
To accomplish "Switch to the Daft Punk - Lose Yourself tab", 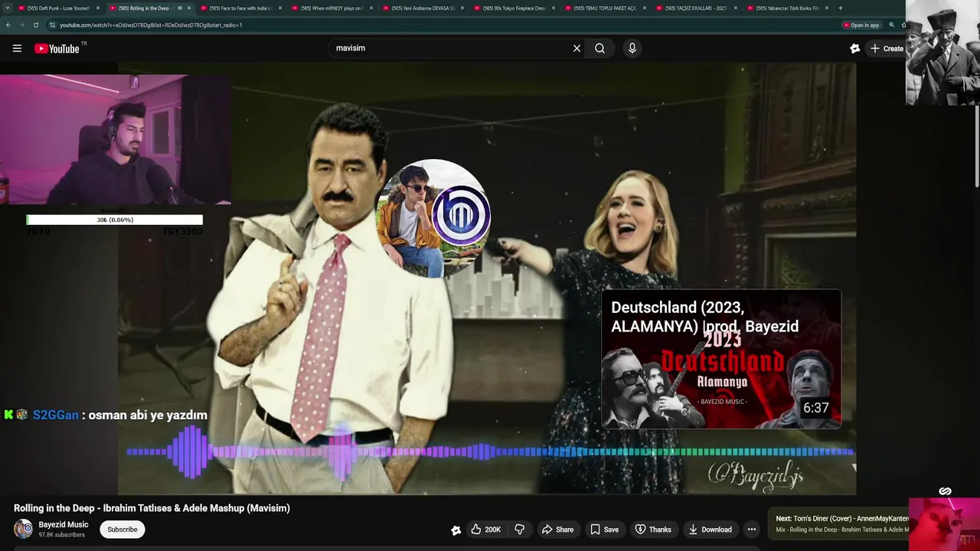I will pos(58,8).
